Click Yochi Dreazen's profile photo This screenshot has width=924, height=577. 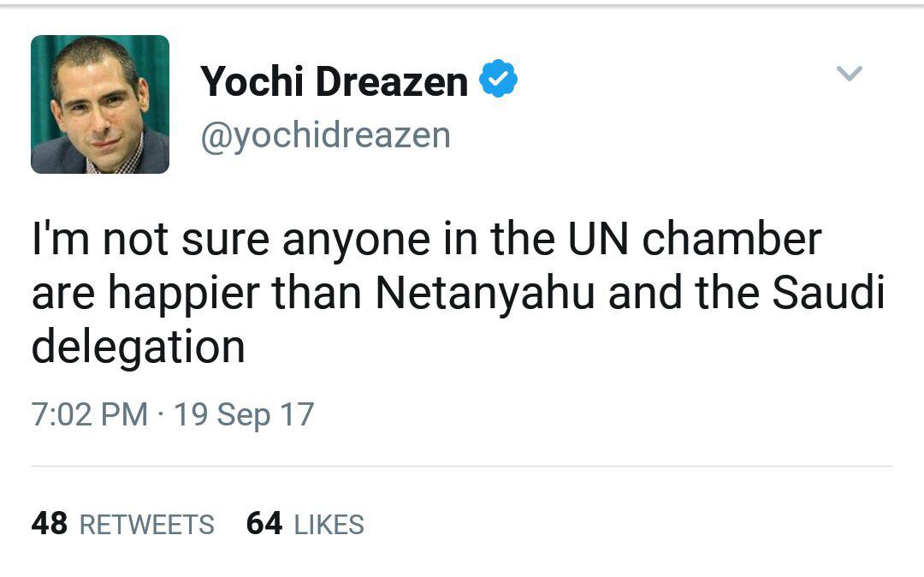pos(100,104)
